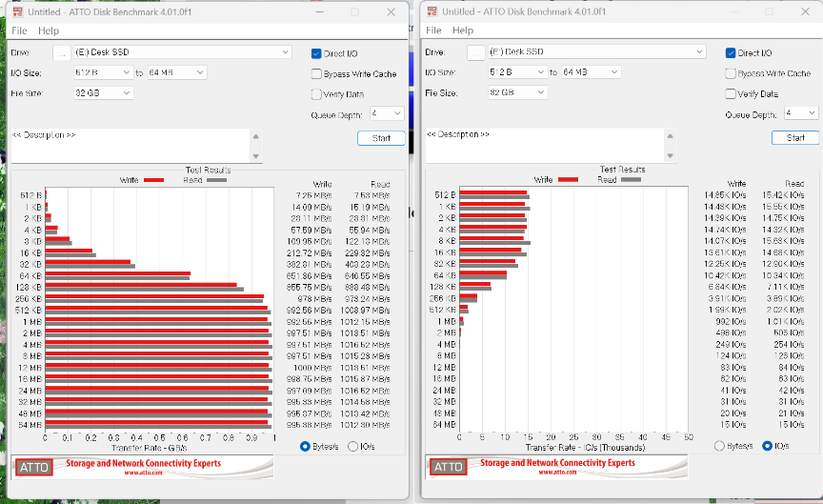
Task: Expand File Size 32 GB dropdown in left window
Action: coord(104,93)
